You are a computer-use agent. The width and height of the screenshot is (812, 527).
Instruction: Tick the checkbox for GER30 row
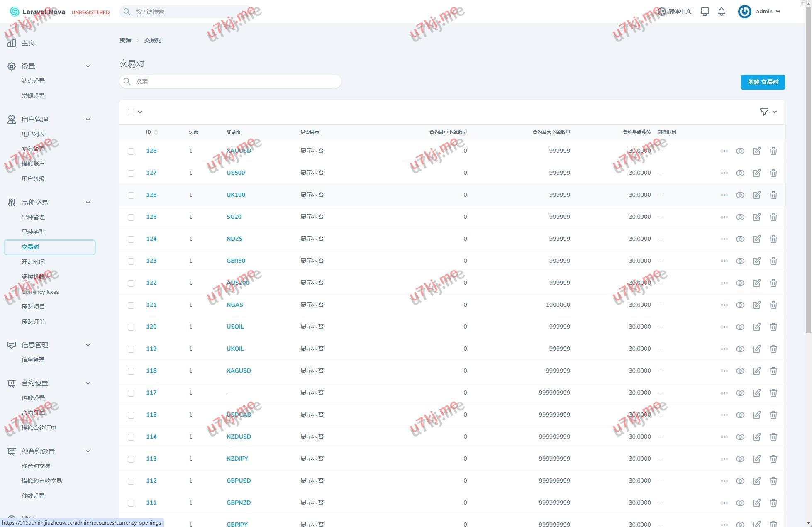point(131,261)
